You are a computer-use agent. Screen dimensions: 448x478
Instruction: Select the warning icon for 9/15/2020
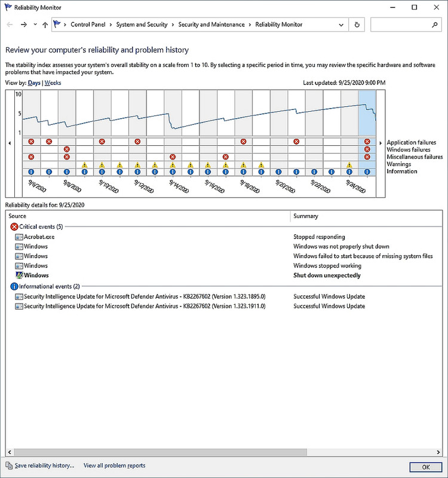[190, 165]
